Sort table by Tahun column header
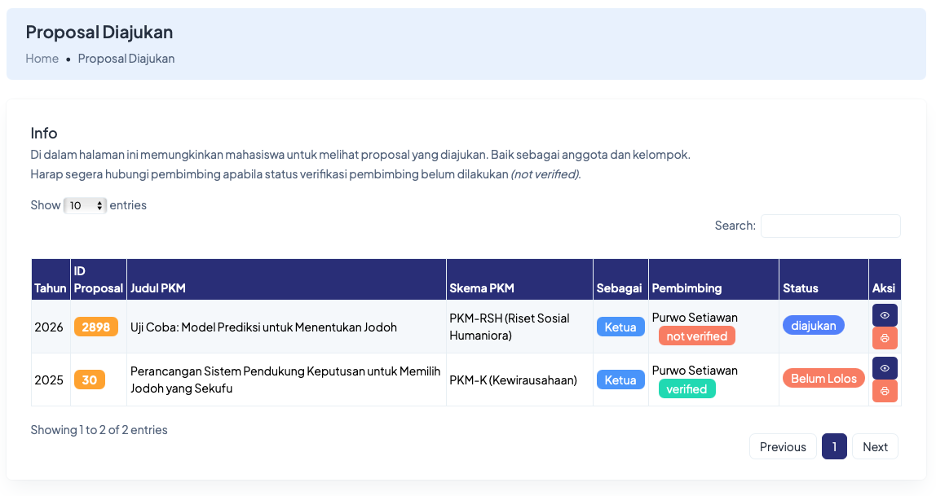 coord(51,279)
